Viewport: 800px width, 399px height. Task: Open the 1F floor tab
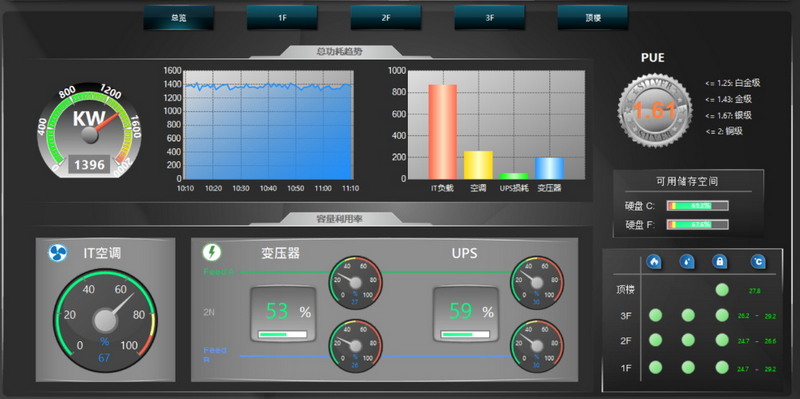(x=282, y=18)
